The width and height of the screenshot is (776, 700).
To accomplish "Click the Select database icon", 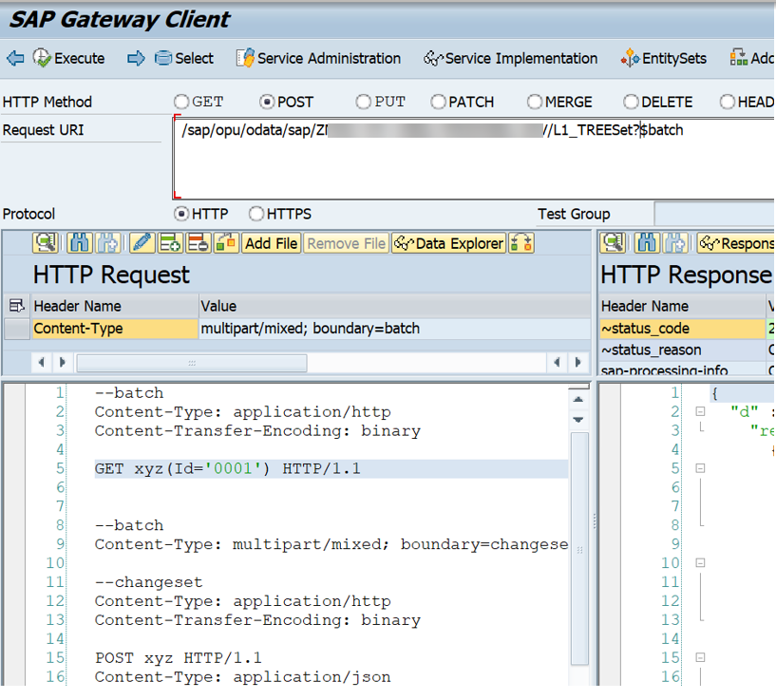I will click(x=162, y=59).
